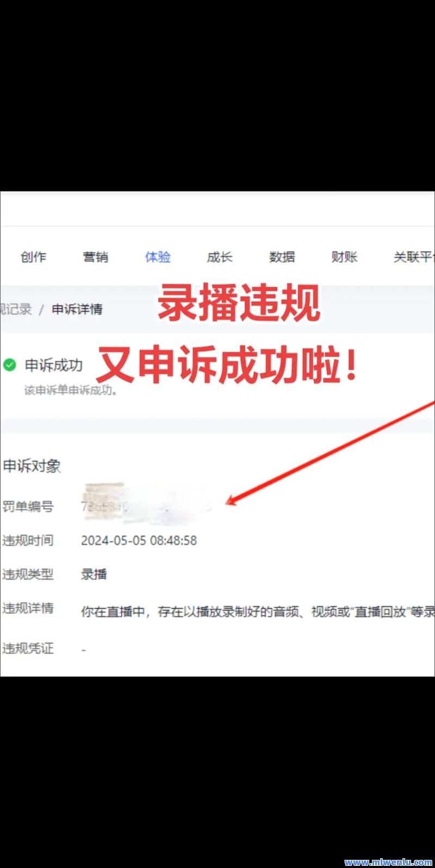
Task: Click the 录播 value beside 违规类型
Action: pyautogui.click(x=94, y=574)
